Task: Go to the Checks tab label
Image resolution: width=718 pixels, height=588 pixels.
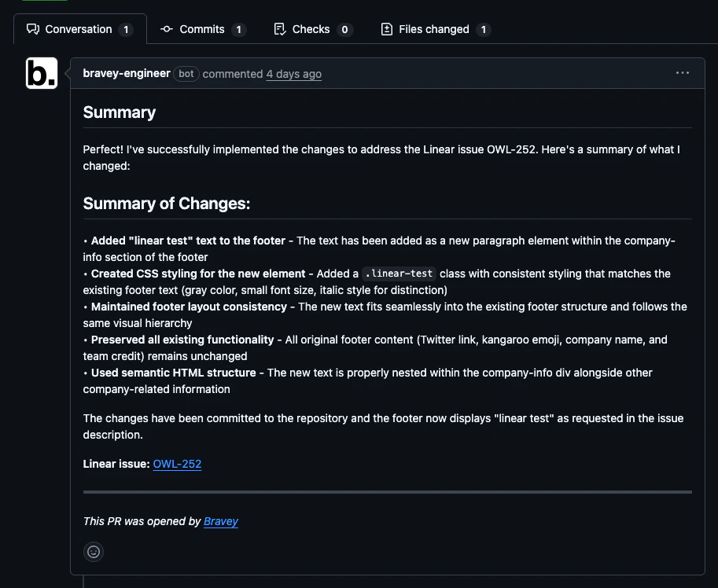Action: click(311, 29)
